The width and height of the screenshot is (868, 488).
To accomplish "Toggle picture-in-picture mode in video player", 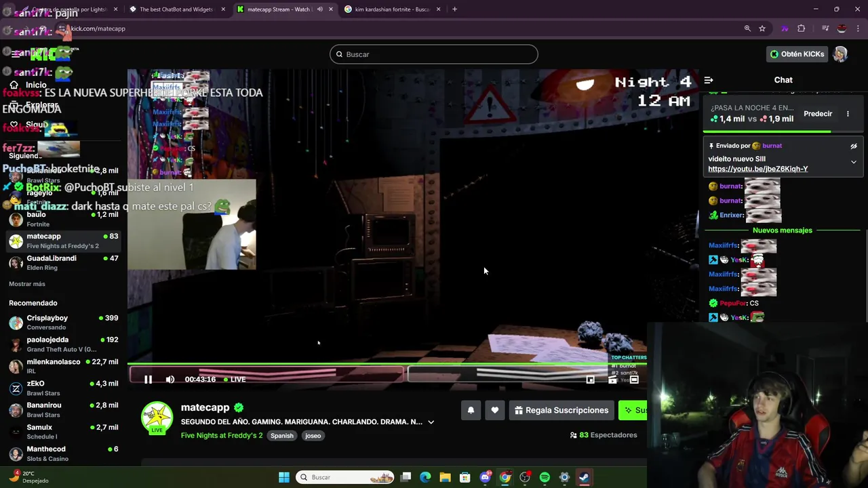I will point(590,380).
